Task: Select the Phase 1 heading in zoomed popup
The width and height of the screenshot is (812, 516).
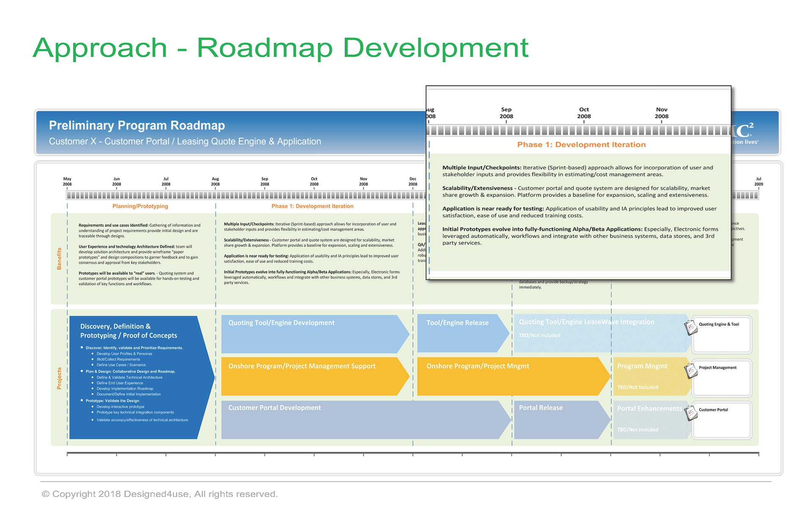Action: pos(581,145)
